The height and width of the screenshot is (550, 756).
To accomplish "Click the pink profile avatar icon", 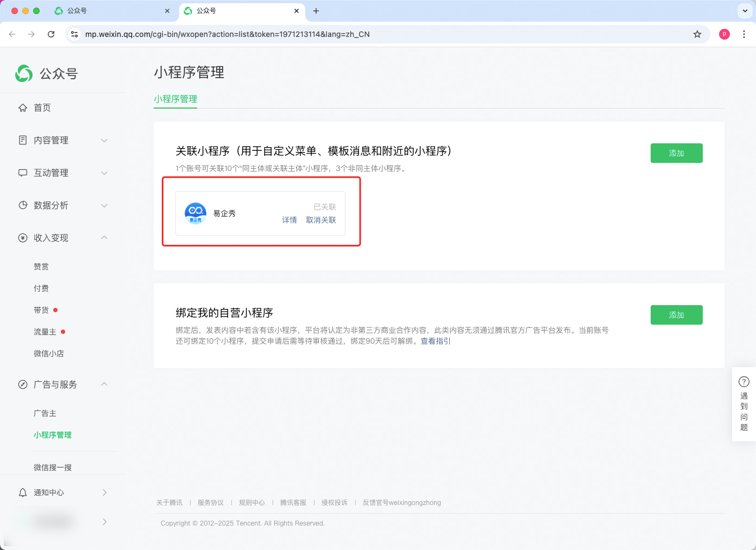I will [724, 34].
